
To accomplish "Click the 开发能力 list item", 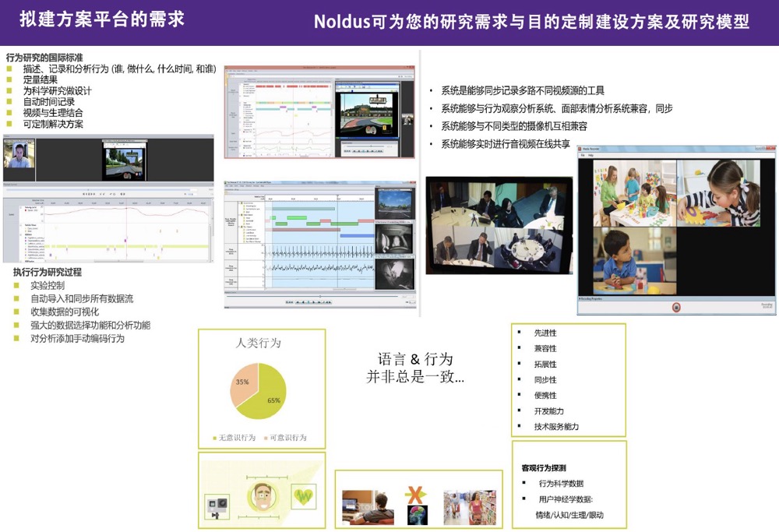I will point(549,411).
